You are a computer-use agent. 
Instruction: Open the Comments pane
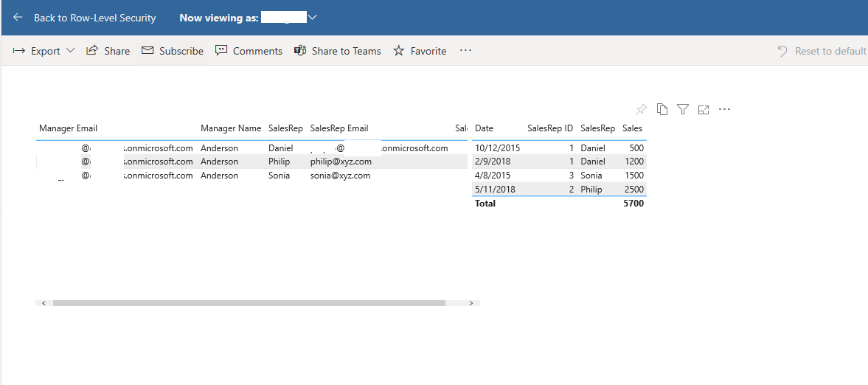pos(249,51)
